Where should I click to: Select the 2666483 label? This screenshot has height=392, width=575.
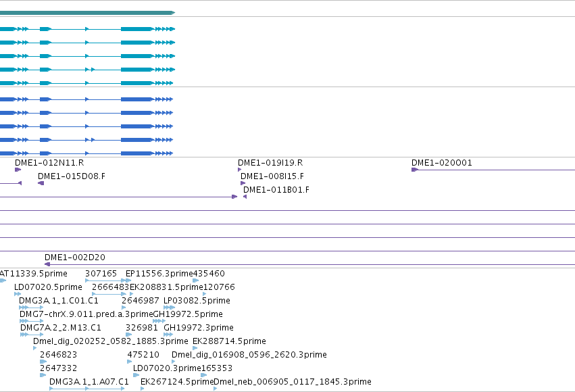[x=110, y=287]
